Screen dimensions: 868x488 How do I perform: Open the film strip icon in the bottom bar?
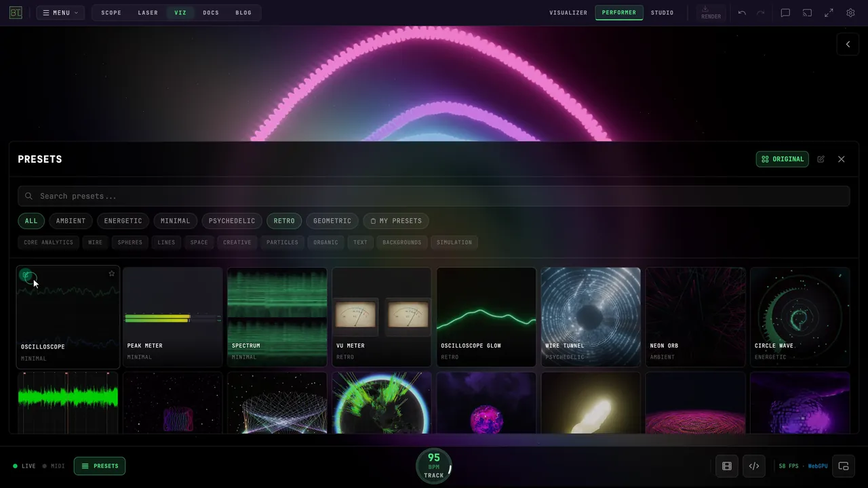click(727, 466)
